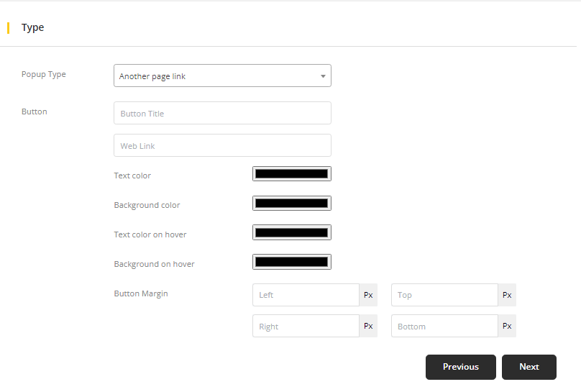Click into the Bottom margin field
This screenshot has height=392, width=581.
click(444, 327)
